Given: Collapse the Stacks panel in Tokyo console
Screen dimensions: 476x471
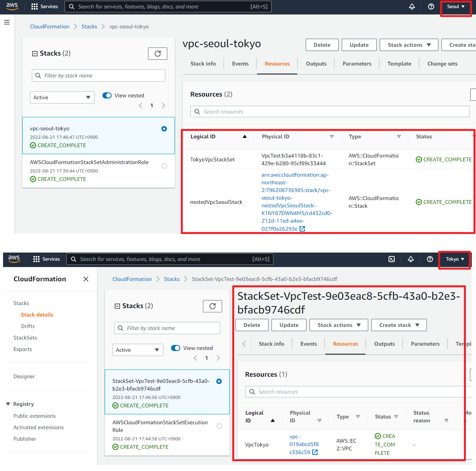Looking at the screenshot, I should point(117,306).
